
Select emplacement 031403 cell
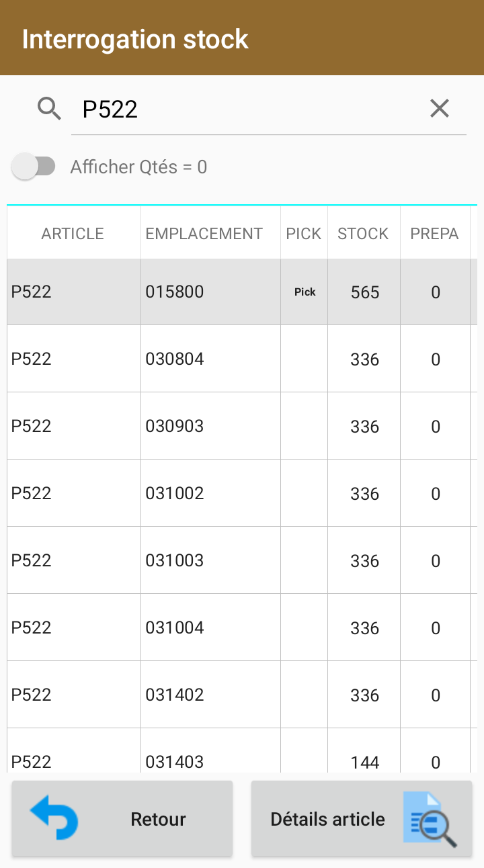(210, 751)
